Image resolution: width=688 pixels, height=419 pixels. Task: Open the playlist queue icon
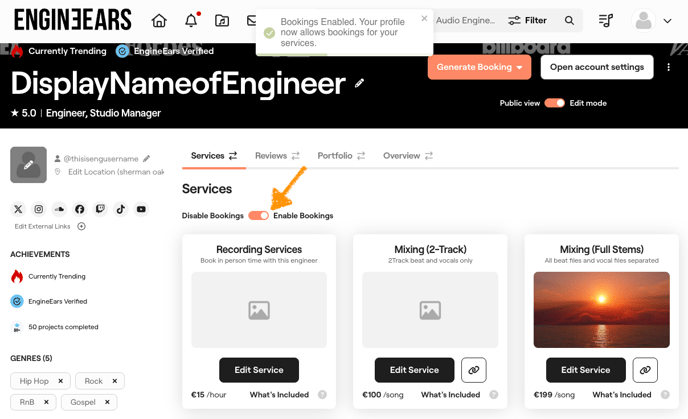pos(606,20)
